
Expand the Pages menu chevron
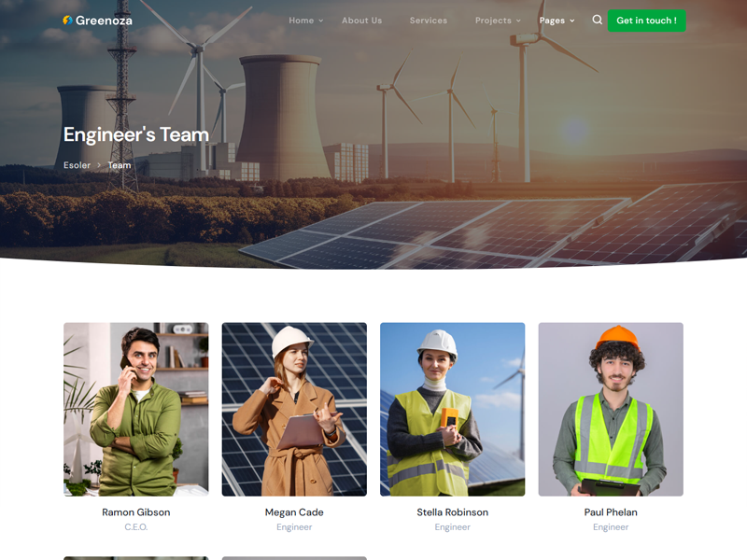tap(572, 21)
